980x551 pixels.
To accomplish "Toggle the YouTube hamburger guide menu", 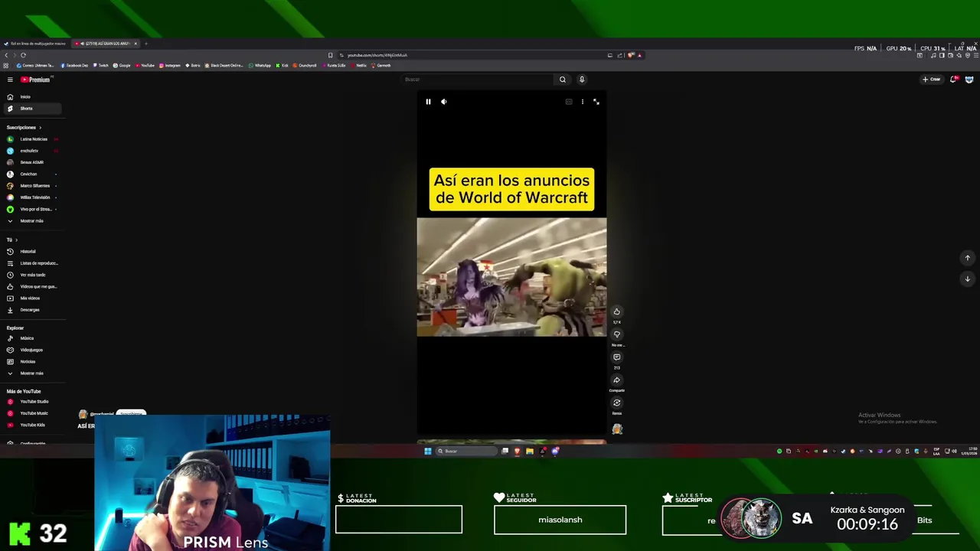I will coord(10,80).
